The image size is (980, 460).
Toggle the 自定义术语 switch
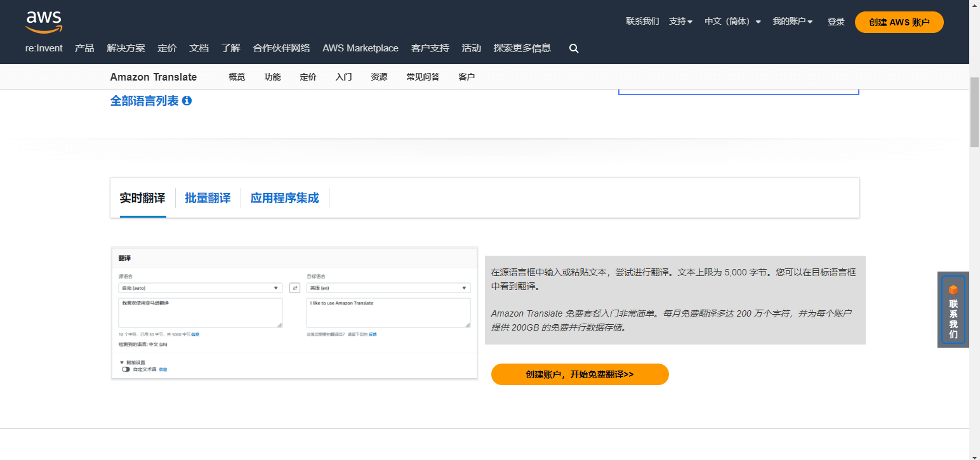click(126, 369)
